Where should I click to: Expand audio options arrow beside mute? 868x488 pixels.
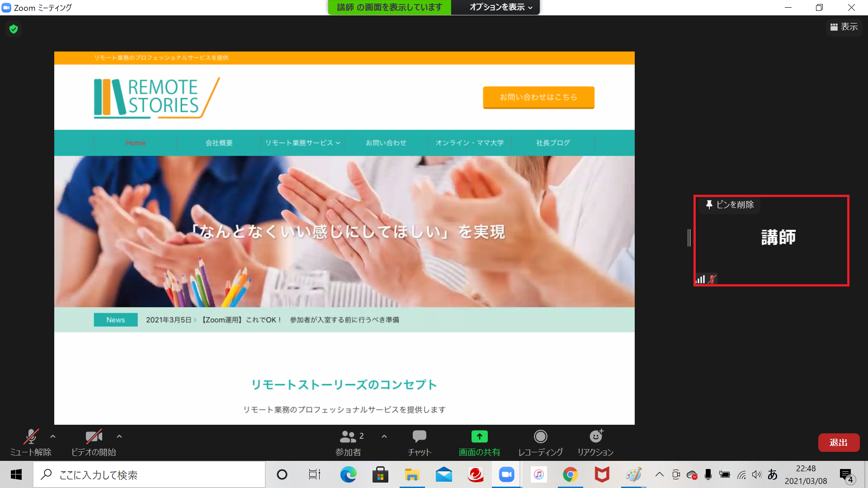[53, 436]
